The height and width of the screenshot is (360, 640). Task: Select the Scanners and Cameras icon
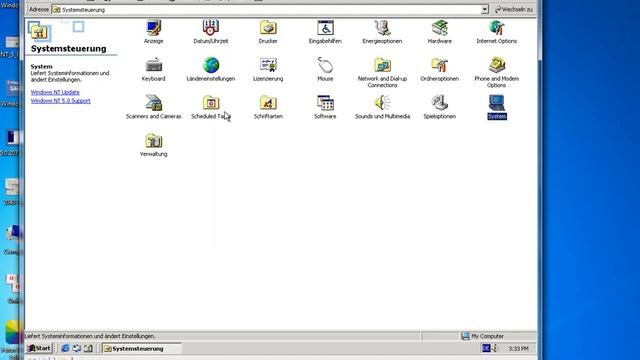tap(153, 107)
